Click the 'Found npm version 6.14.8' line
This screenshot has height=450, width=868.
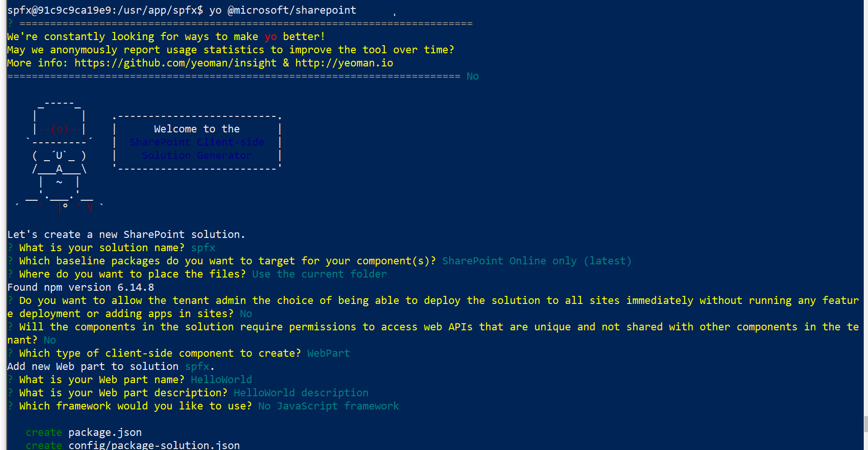click(81, 287)
